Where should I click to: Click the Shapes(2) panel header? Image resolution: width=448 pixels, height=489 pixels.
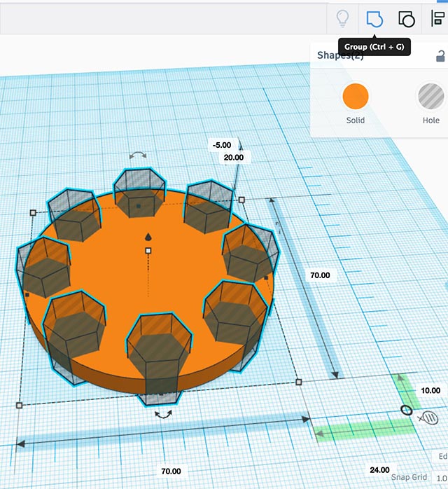point(340,56)
